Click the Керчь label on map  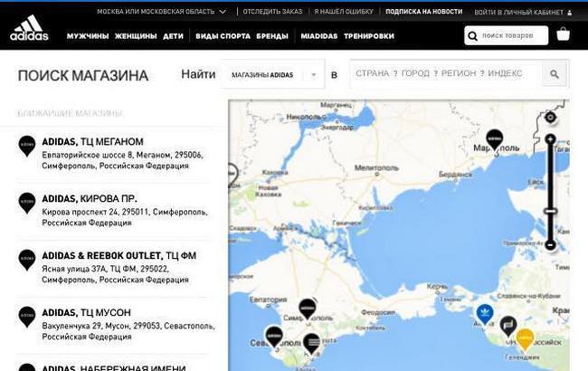pyautogui.click(x=437, y=287)
